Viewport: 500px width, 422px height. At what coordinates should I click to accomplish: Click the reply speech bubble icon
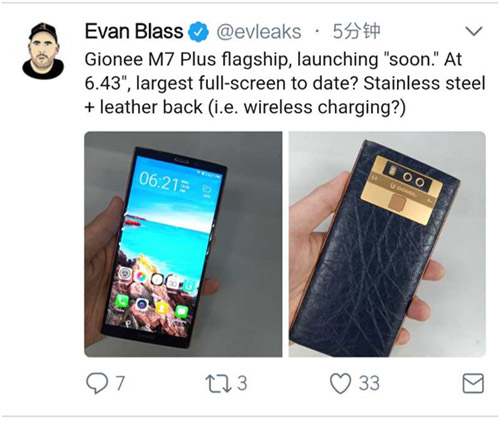point(97,383)
